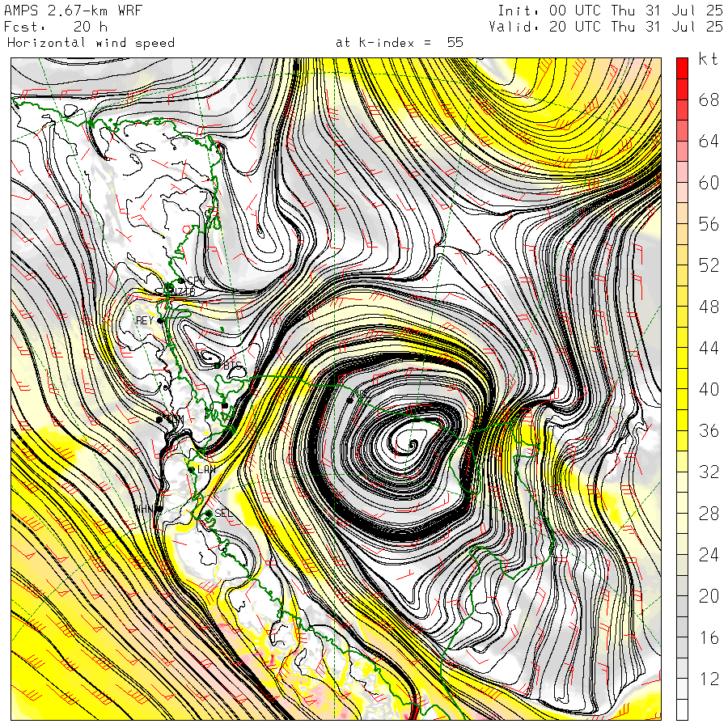The height and width of the screenshot is (728, 728).
Task: Pick the white bottom swatch of the color bar
Action: tap(682, 710)
